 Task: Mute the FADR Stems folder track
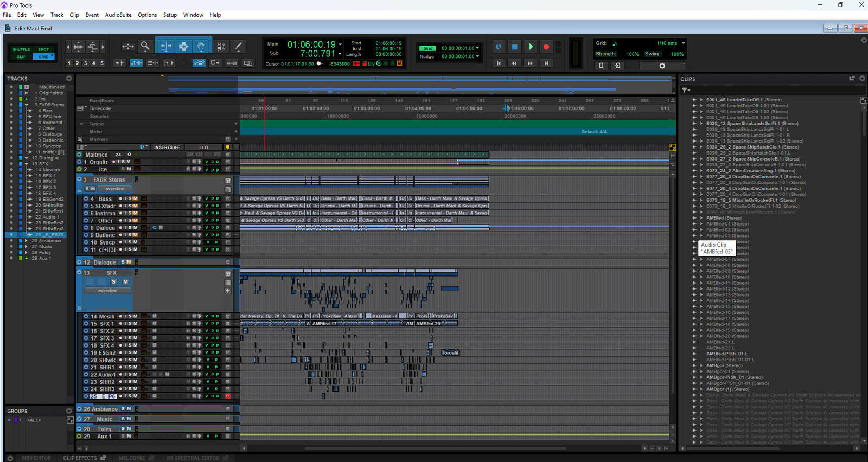click(x=93, y=189)
